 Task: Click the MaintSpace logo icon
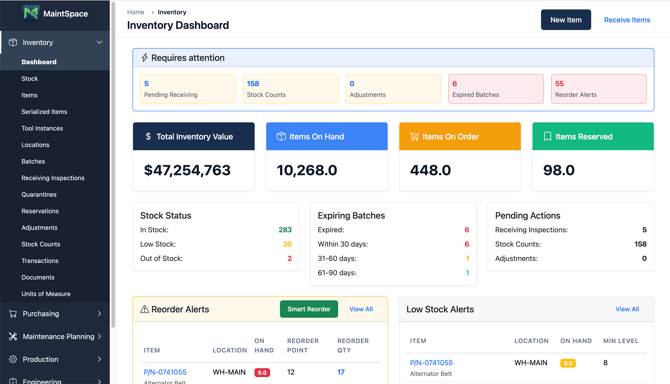(31, 13)
